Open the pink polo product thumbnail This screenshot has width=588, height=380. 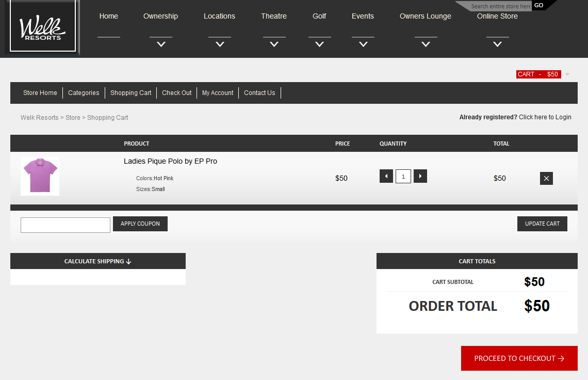[40, 177]
